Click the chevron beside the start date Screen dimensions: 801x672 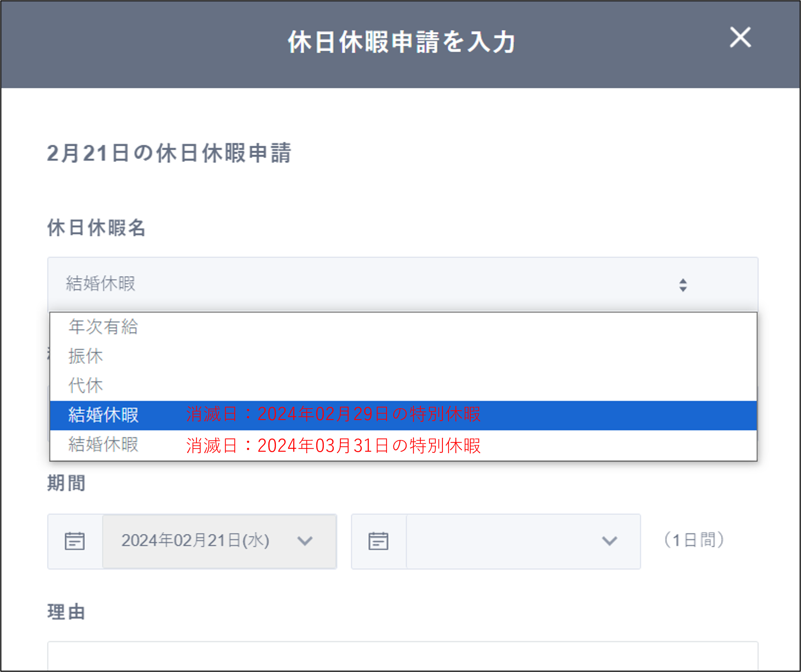point(305,541)
